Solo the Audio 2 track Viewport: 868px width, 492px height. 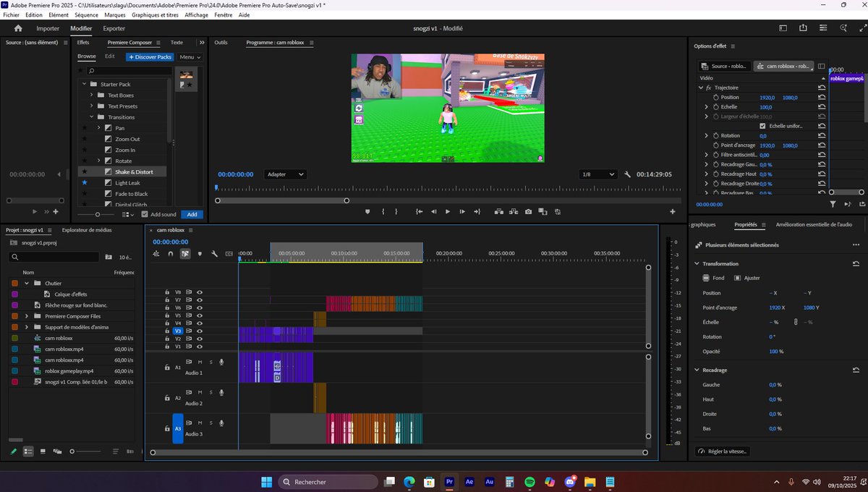point(210,392)
